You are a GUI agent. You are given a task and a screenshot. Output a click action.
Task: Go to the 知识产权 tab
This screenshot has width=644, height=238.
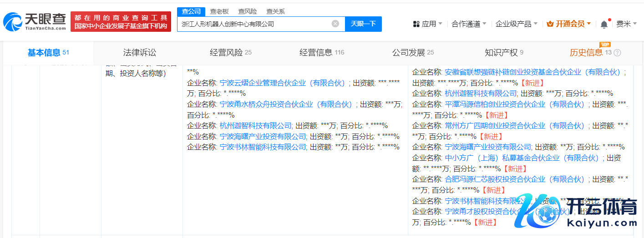[x=501, y=53]
